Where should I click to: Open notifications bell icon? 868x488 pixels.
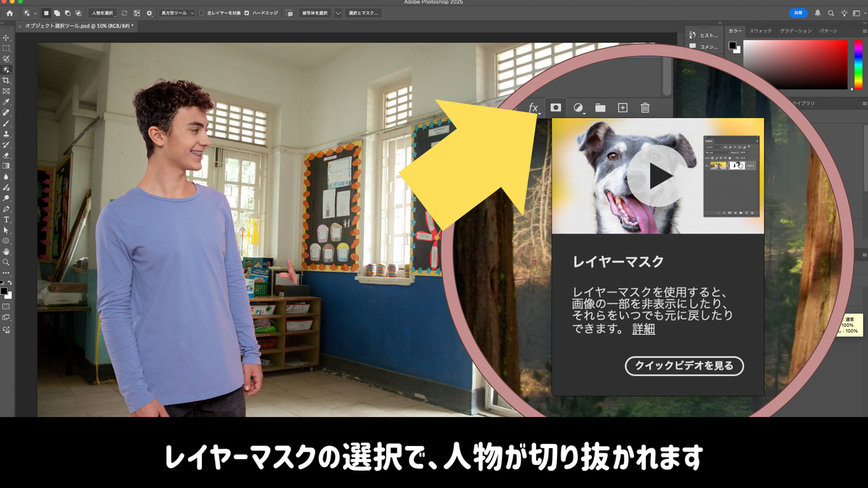point(817,13)
